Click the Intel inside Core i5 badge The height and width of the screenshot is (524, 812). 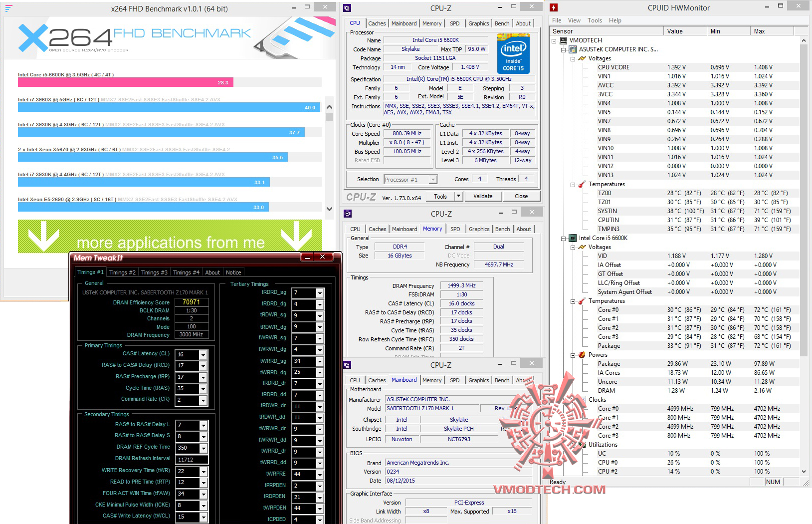(513, 54)
